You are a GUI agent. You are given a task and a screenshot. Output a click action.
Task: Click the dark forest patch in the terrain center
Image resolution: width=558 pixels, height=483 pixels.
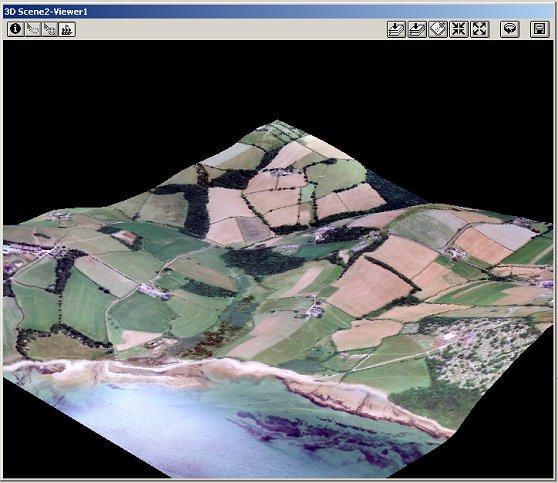tap(263, 262)
